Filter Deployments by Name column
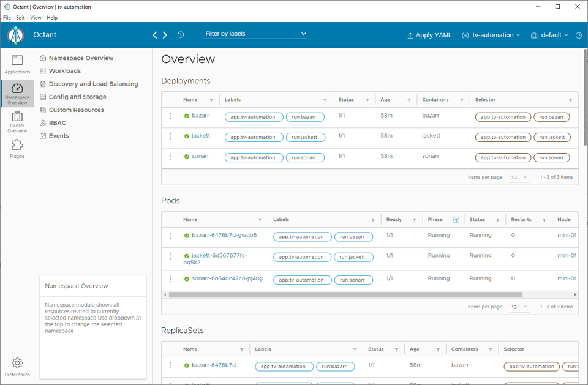588x385 pixels. (211, 100)
